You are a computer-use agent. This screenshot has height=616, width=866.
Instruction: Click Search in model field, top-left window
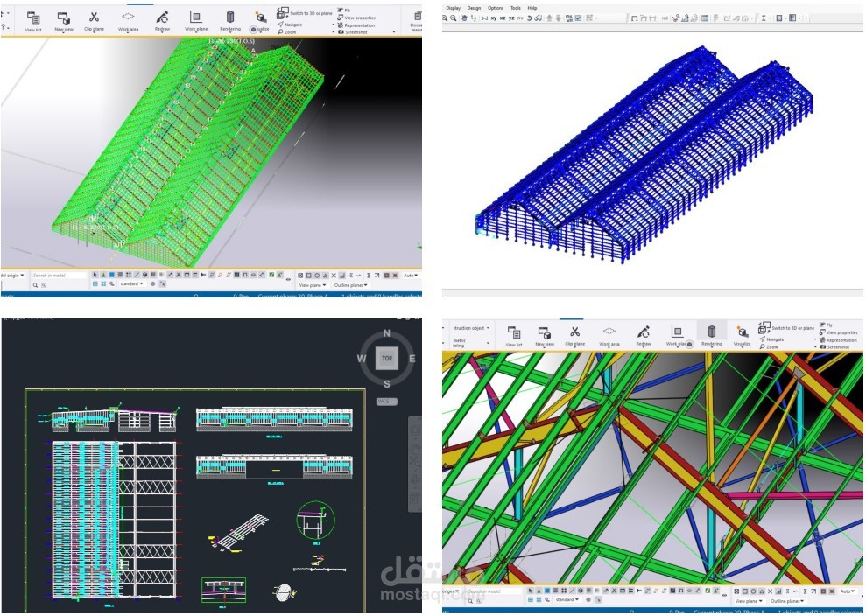point(59,275)
